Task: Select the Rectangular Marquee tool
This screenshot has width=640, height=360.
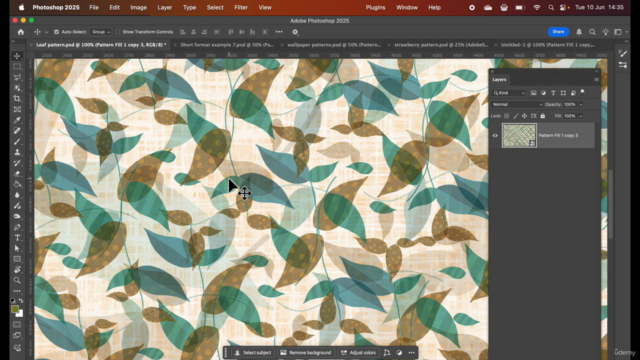Action: (x=17, y=67)
